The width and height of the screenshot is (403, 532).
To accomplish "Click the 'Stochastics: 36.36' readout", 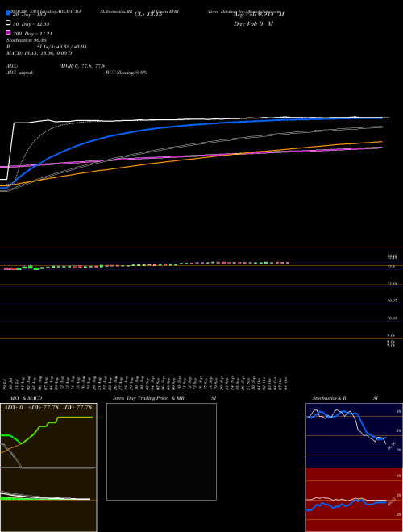I will coord(26,40).
